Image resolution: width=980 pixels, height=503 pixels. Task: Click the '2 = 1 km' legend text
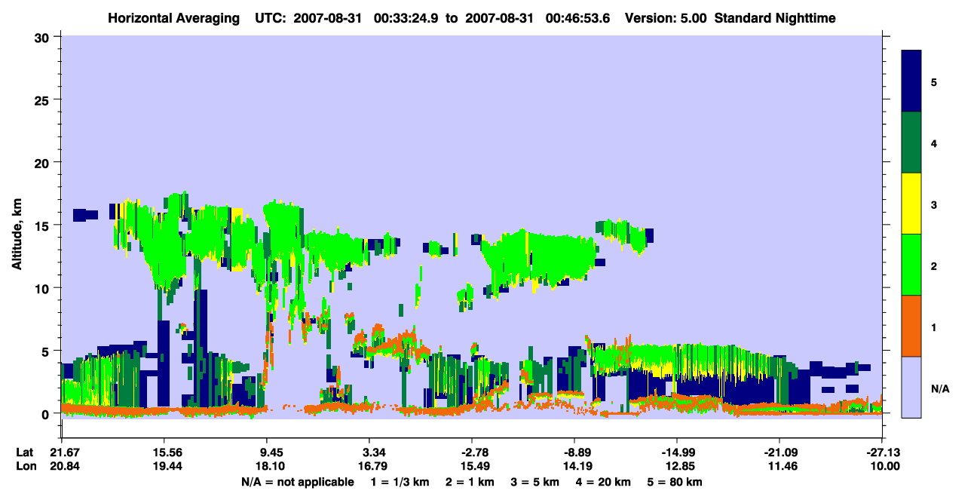coord(469,482)
